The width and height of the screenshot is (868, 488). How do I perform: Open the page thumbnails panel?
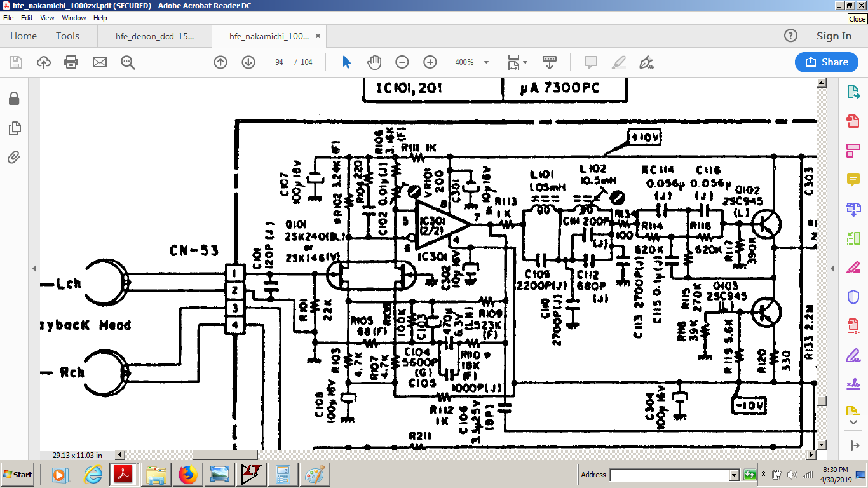[14, 128]
